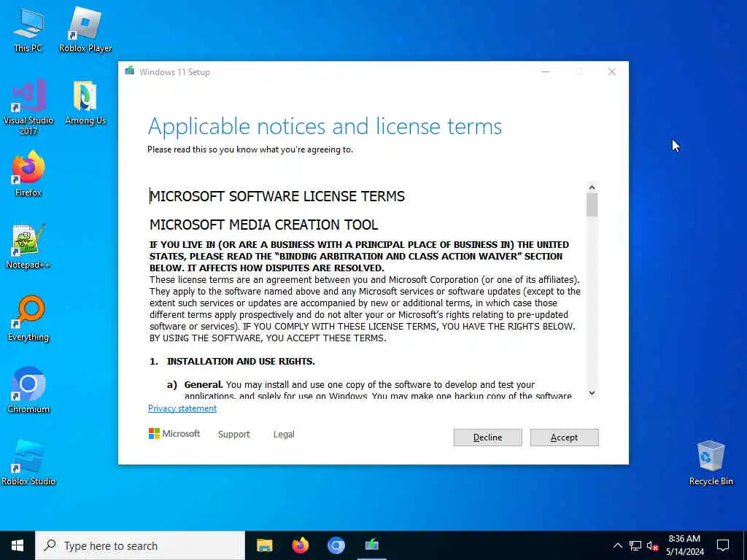Click the MICROSOFT MEDIA CREATION TOOL heading
Screen dimensions: 747x560
[264, 225]
